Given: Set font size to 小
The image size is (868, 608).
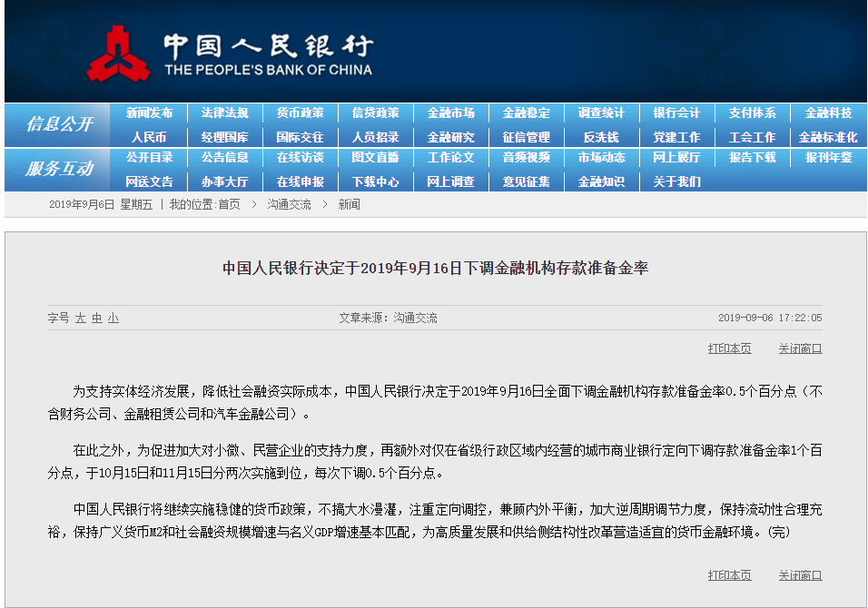Looking at the screenshot, I should pos(113,319).
